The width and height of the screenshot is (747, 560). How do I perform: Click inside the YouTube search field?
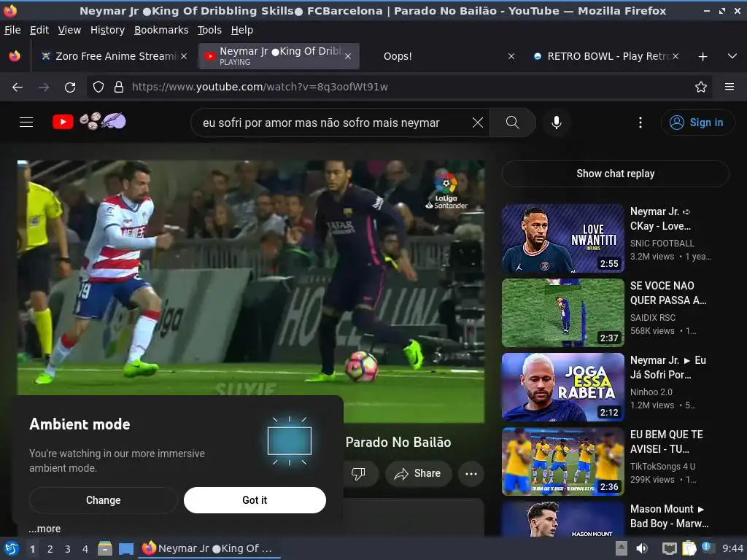[x=333, y=122]
